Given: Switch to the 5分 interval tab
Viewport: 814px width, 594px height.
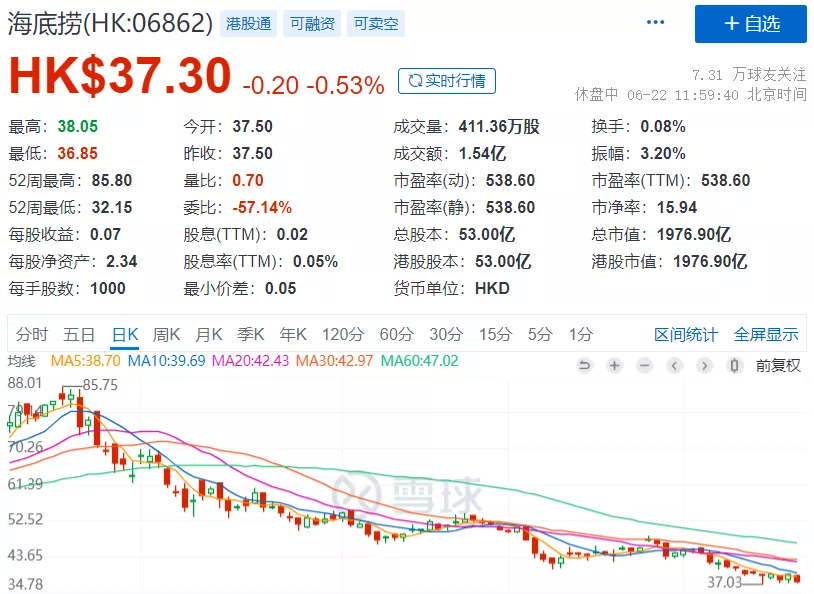Looking at the screenshot, I should click(540, 334).
